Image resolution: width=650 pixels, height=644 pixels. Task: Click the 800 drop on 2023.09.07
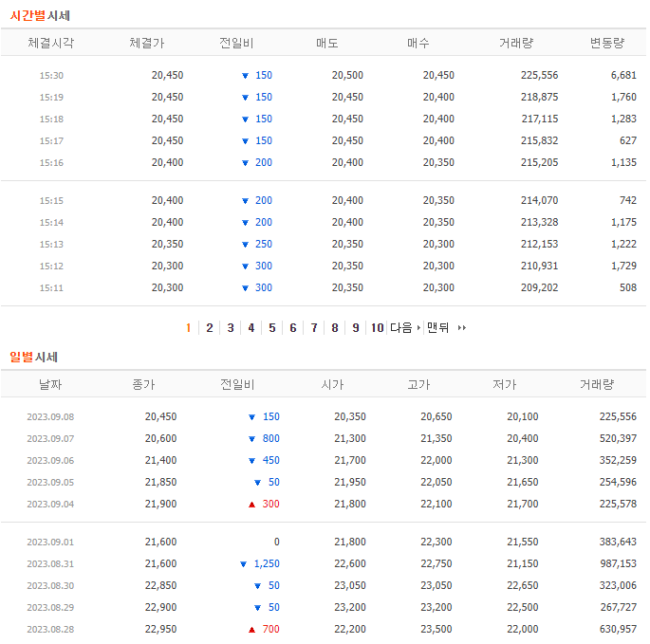pyautogui.click(x=270, y=438)
